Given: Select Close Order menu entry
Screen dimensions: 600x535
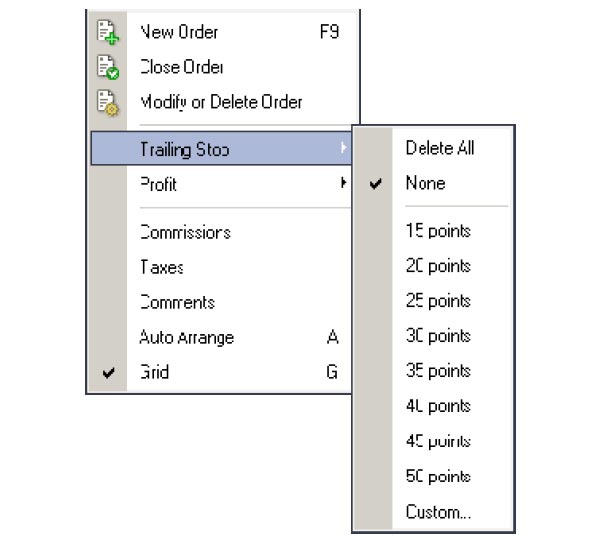Looking at the screenshot, I should point(181,67).
